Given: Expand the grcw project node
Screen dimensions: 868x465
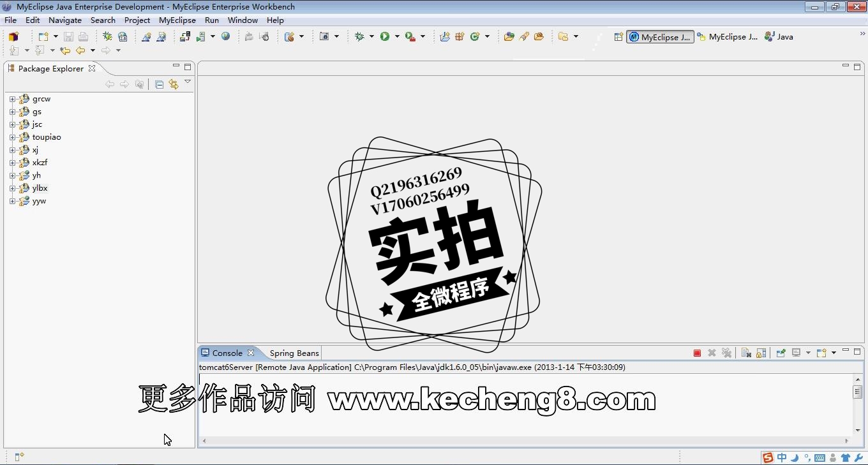Looking at the screenshot, I should point(12,99).
